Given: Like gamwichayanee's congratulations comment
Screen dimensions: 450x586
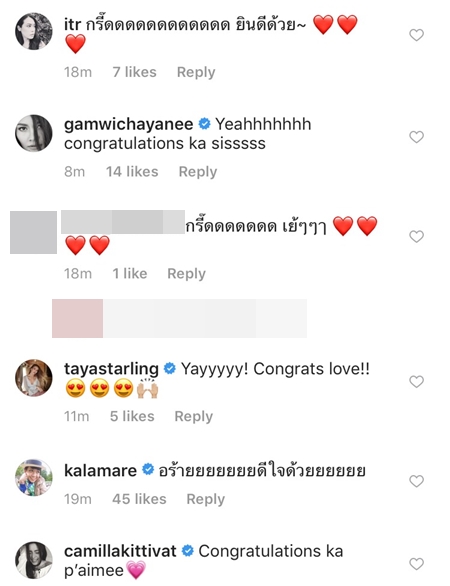Looking at the screenshot, I should point(416,137).
